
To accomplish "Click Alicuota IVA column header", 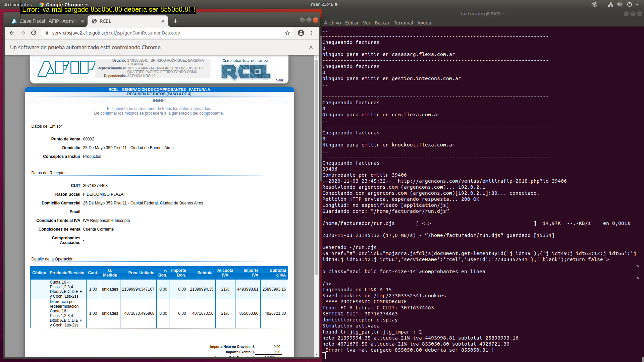I will [x=225, y=273].
